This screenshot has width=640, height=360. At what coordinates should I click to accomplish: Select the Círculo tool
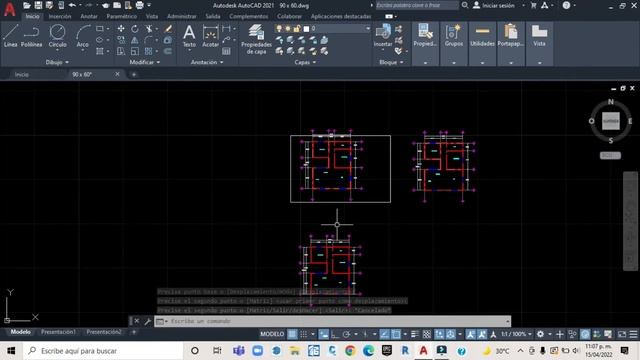[x=58, y=36]
